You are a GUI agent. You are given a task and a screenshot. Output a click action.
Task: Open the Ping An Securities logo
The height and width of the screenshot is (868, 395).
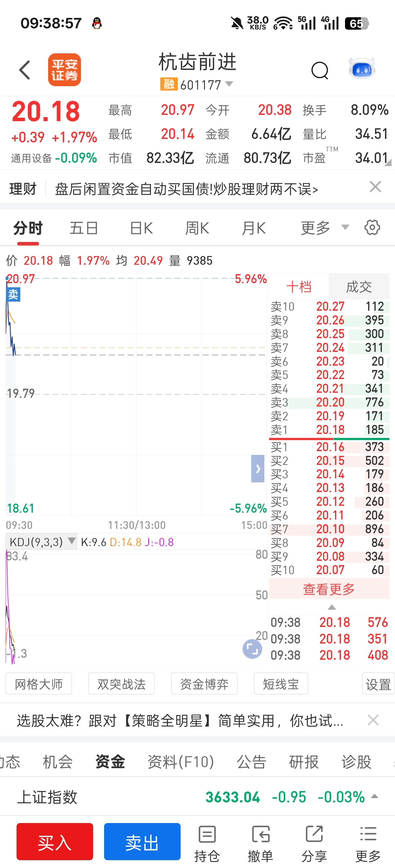click(64, 70)
